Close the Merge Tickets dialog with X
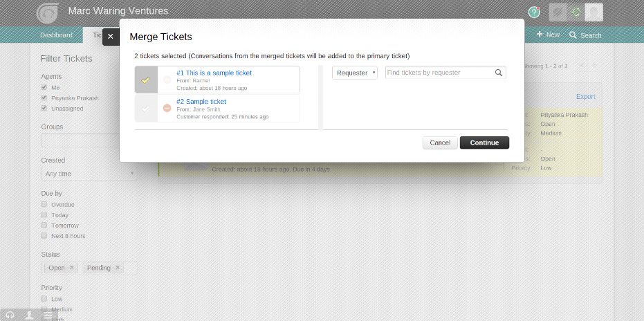 [111, 37]
